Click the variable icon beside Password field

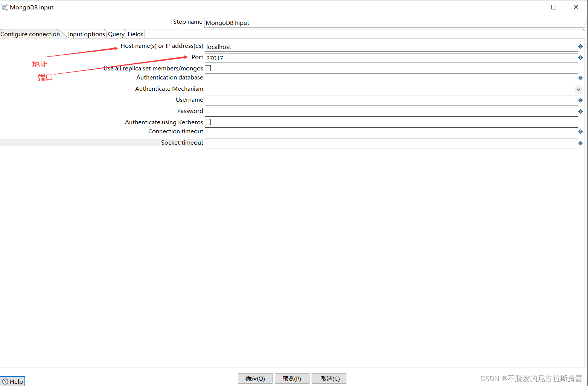(x=580, y=111)
